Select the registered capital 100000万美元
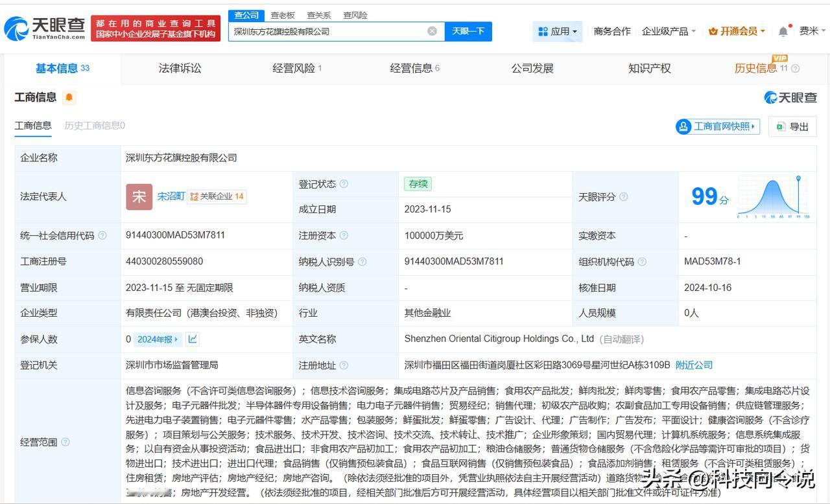This screenshot has width=830, height=504. 434,236
